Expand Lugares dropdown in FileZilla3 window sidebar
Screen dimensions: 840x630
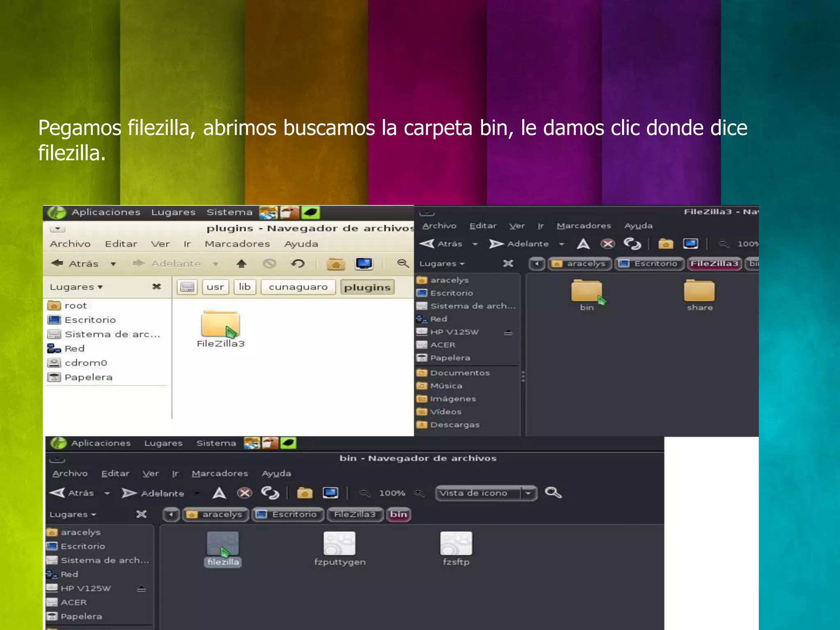pos(442,264)
